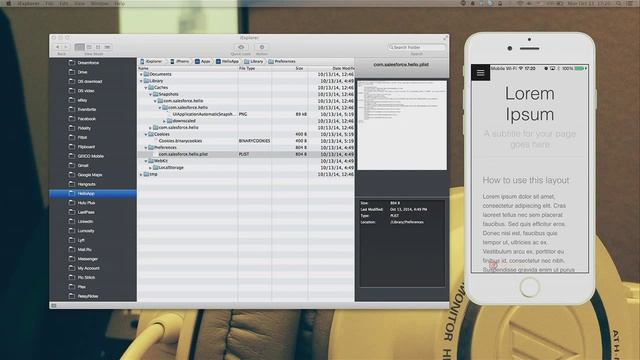Collapse the Snapshots folder triangle
640x360 pixels.
click(151, 94)
